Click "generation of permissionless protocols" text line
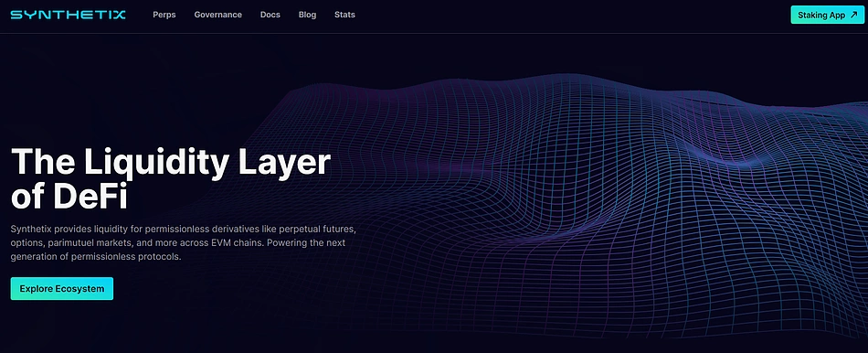This screenshot has height=353, width=868. coord(96,257)
